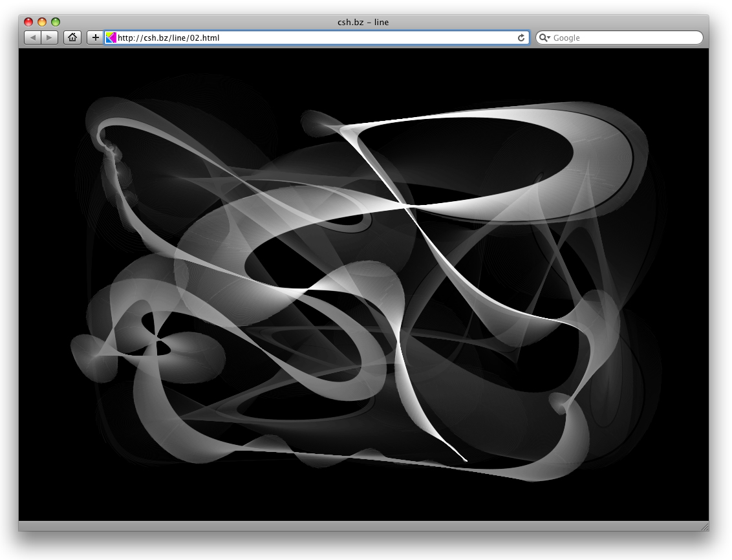Viewport: 732px width, 560px height.
Task: Click the line art canvas drawing
Action: tap(363, 285)
